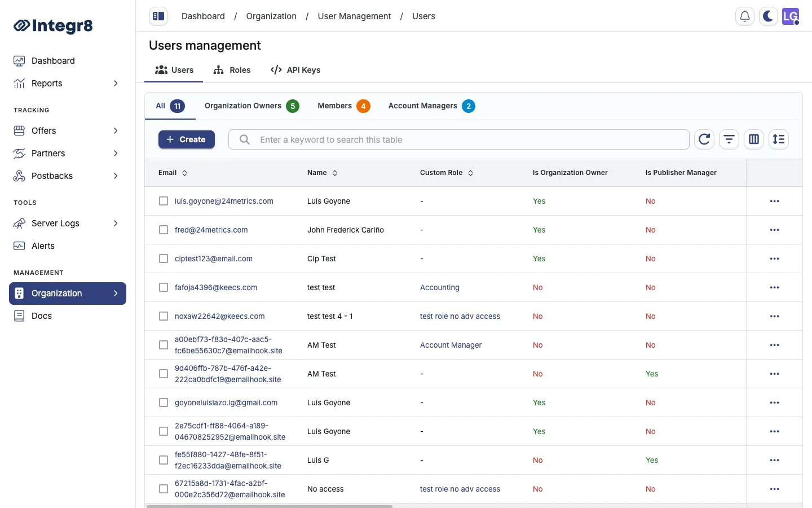
Task: Change the row density icon
Action: click(x=779, y=139)
